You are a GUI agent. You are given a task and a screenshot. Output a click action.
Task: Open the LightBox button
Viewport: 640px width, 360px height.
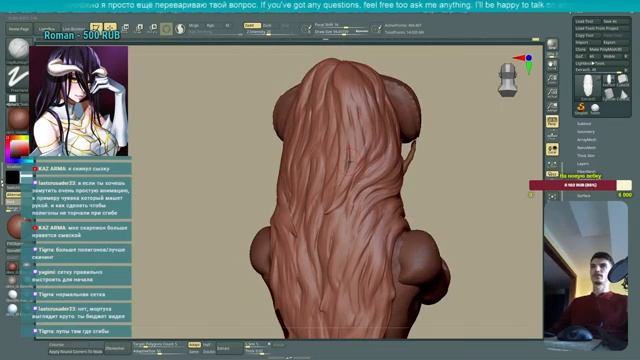coord(47,29)
